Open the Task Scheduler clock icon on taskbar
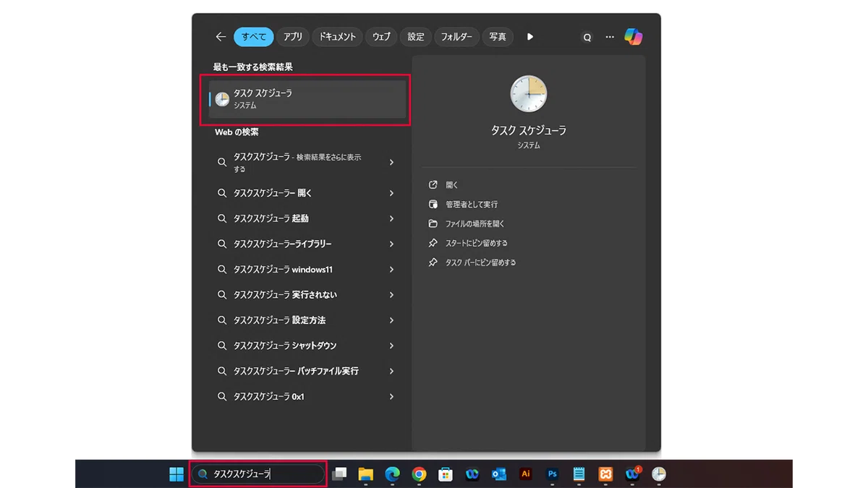Viewport: 868px width, 488px height. (x=659, y=474)
